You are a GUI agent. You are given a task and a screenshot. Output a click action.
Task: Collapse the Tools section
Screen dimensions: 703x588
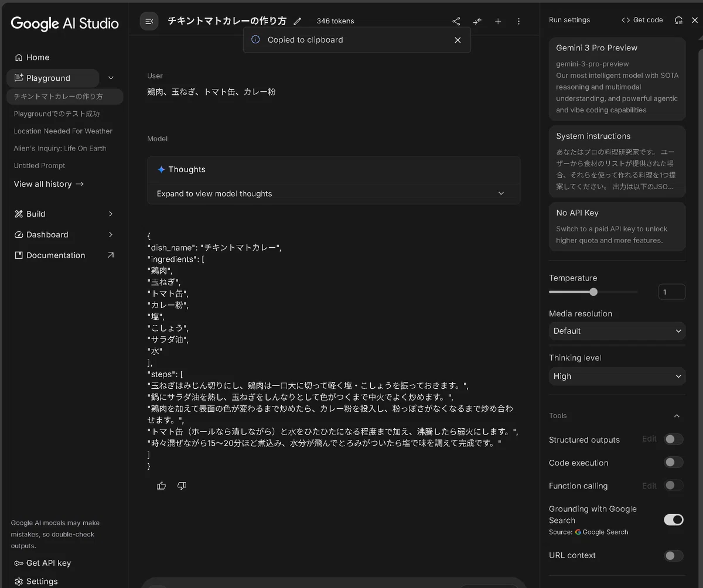[x=677, y=416]
